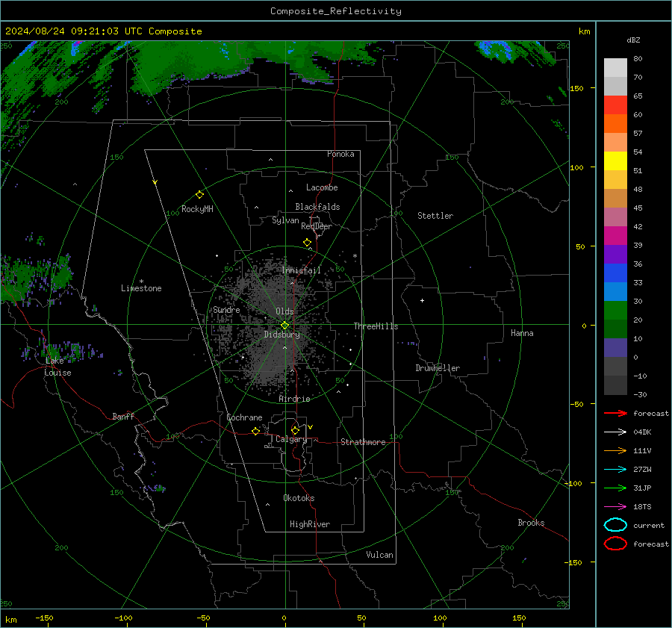Click the Strathmore city label

click(x=363, y=442)
